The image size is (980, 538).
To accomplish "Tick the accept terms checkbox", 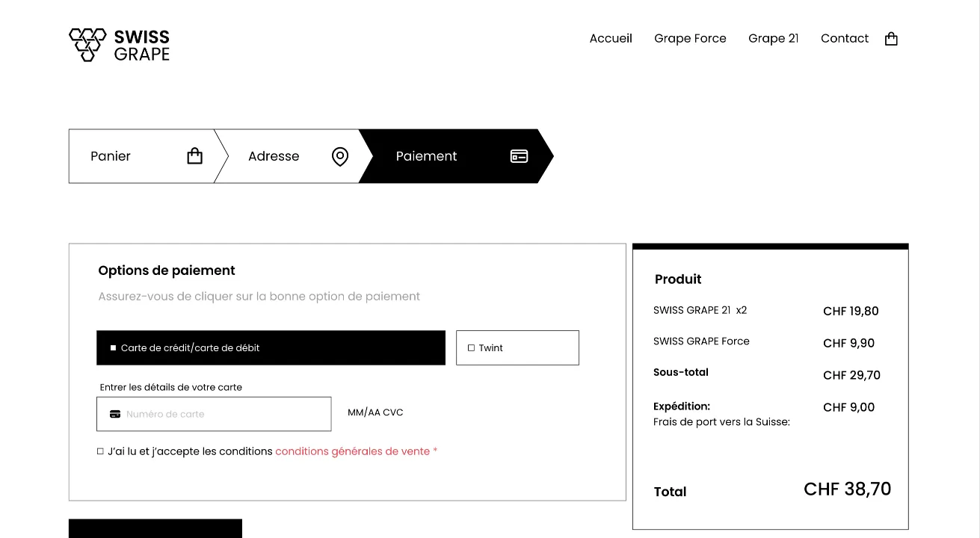I will (100, 451).
